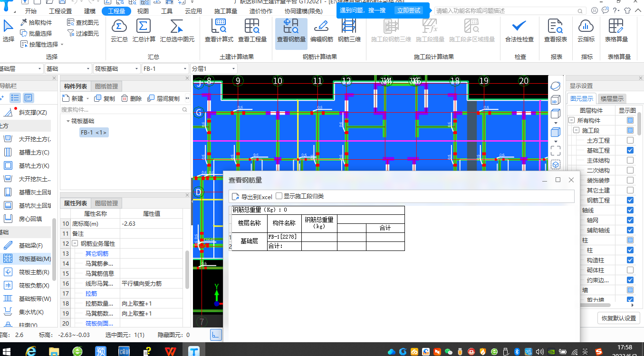Select 大开挖土方 in the navigation bar
This screenshot has height=356, width=644.
click(27, 139)
